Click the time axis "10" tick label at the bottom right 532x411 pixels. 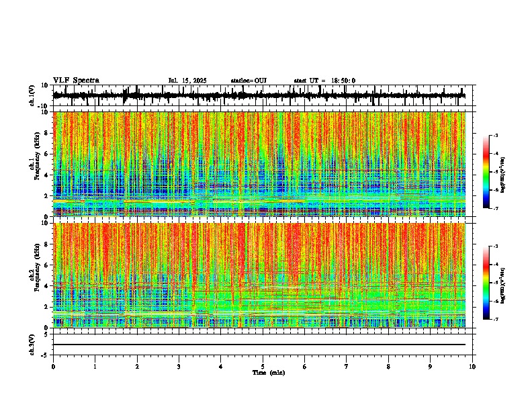tap(472, 367)
